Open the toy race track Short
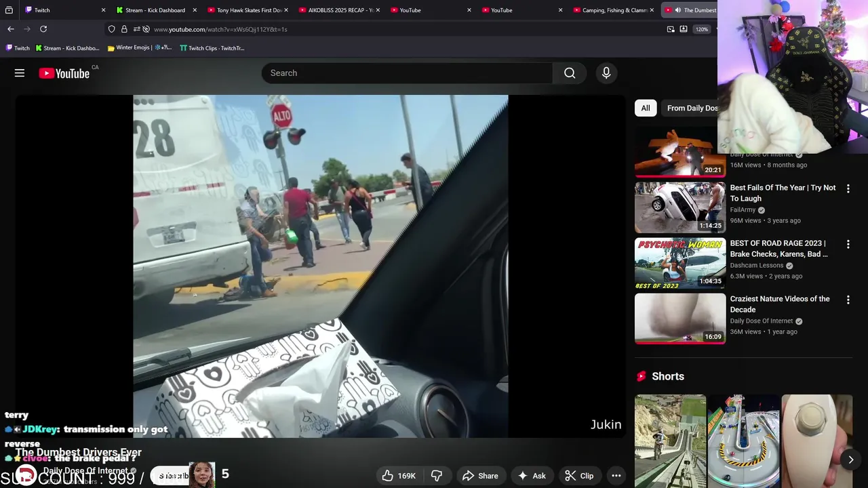Viewport: 868px width, 488px height. tap(744, 441)
